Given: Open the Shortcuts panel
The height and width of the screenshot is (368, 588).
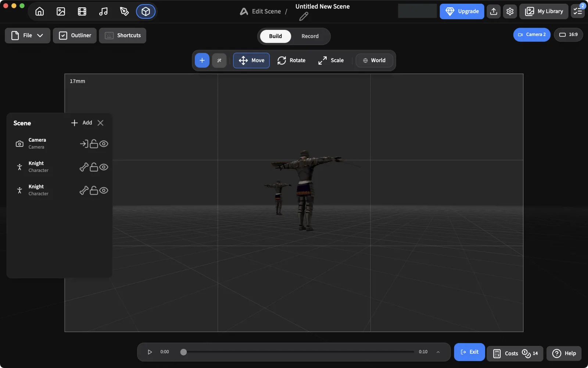Looking at the screenshot, I should tap(122, 36).
